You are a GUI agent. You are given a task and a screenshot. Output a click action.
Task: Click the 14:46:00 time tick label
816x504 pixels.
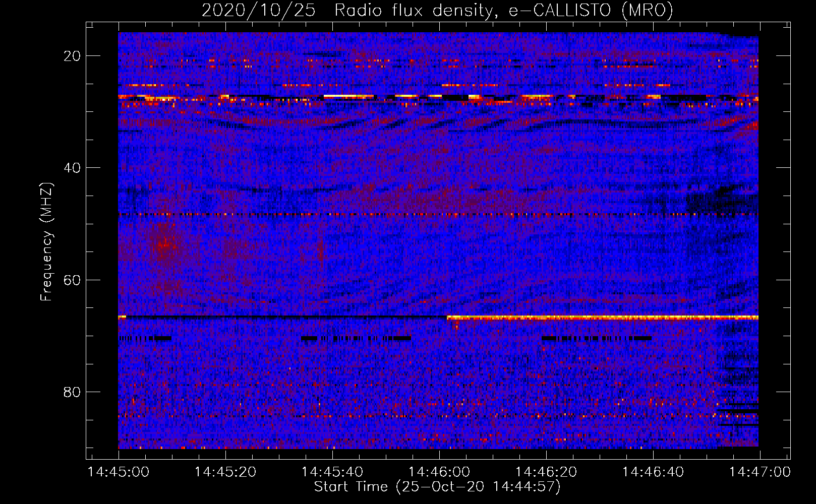tap(439, 472)
